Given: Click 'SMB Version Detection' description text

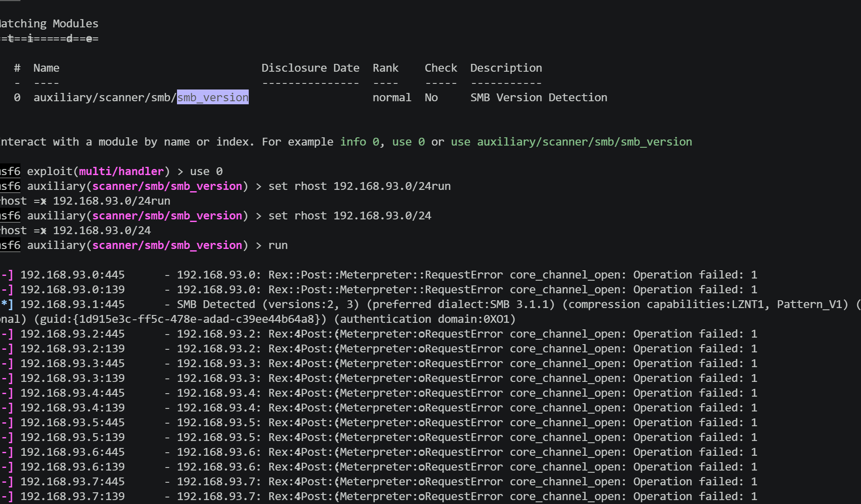Looking at the screenshot, I should point(539,97).
